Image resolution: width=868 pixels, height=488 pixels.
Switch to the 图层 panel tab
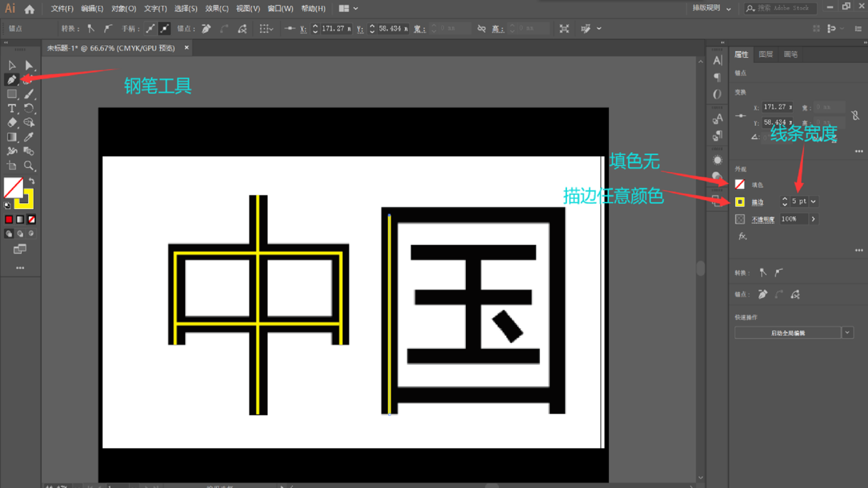pyautogui.click(x=766, y=54)
